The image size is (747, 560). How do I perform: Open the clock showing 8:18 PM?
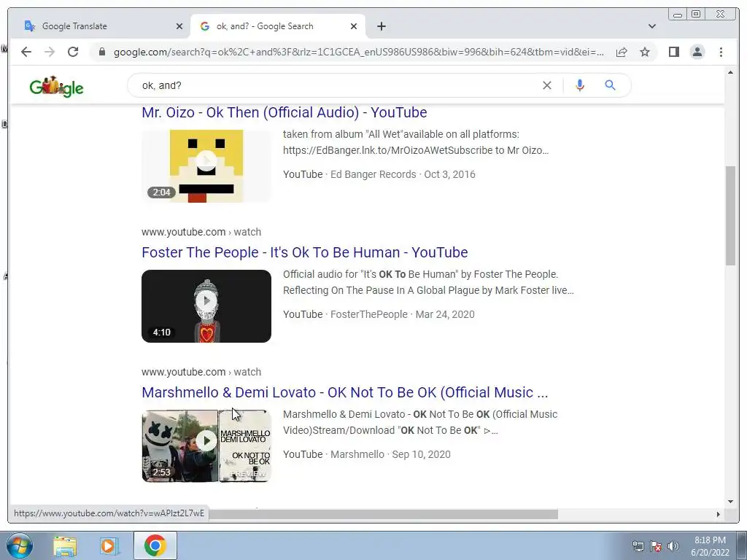click(710, 546)
